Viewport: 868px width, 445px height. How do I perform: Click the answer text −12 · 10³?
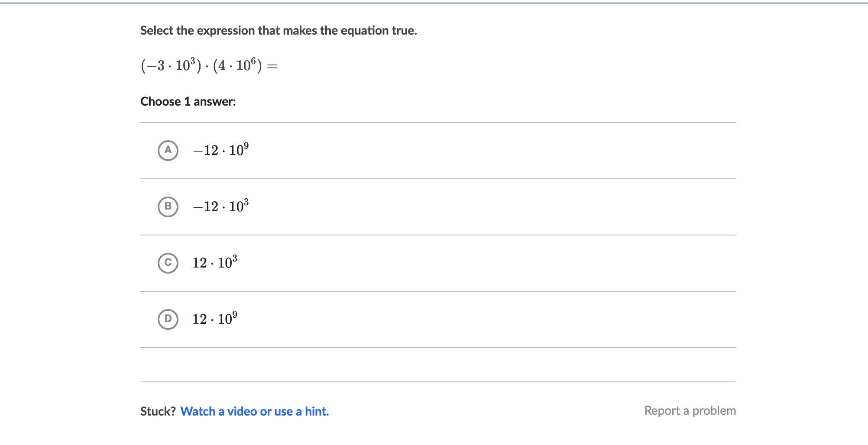pos(221,206)
